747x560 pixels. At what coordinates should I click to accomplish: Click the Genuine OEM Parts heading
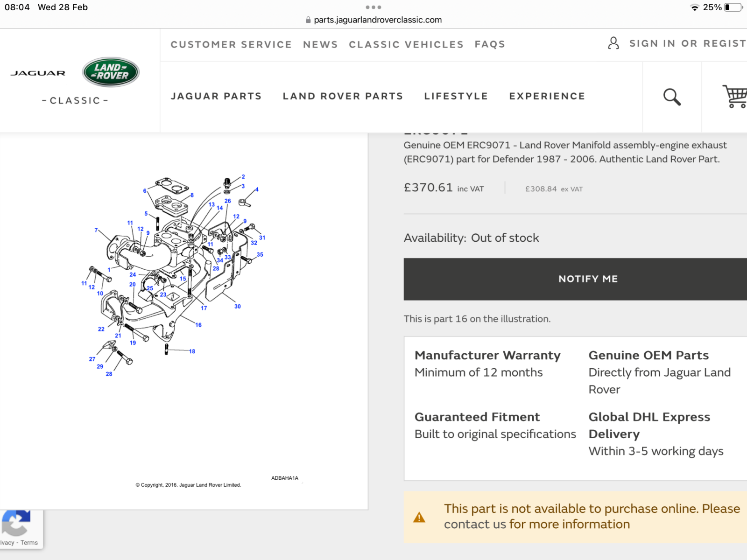(x=648, y=356)
